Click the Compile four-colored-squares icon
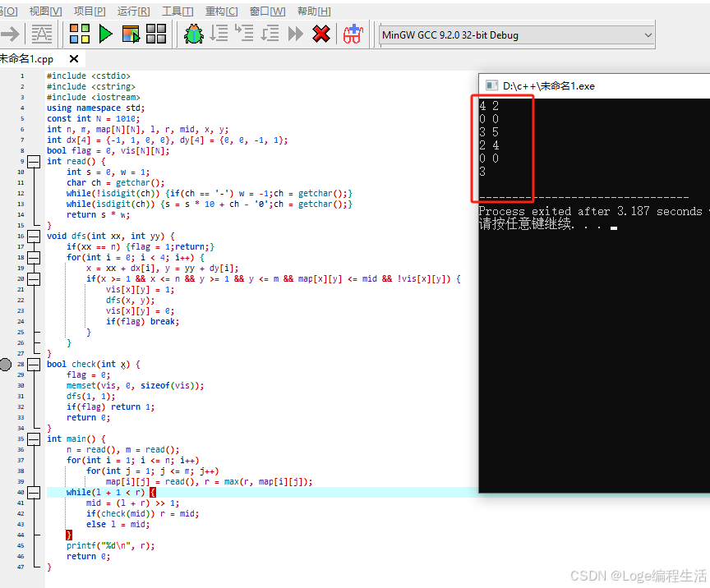 pos(80,34)
